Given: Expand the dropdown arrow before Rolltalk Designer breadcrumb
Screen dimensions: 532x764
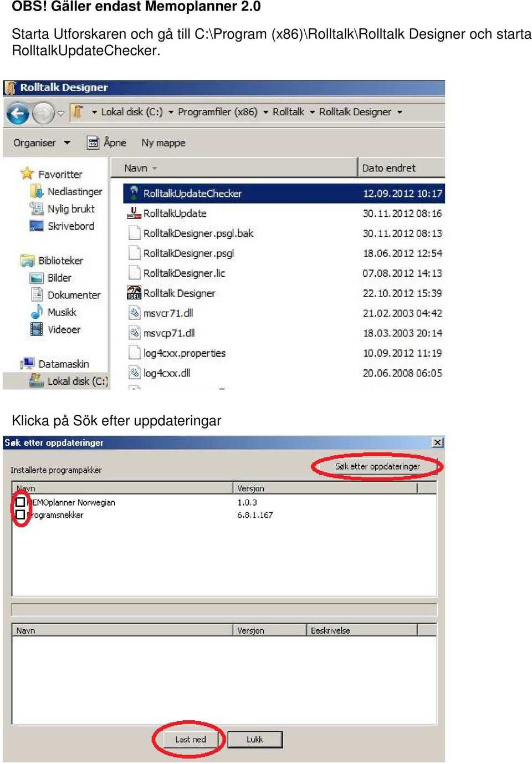Looking at the screenshot, I should 313,112.
